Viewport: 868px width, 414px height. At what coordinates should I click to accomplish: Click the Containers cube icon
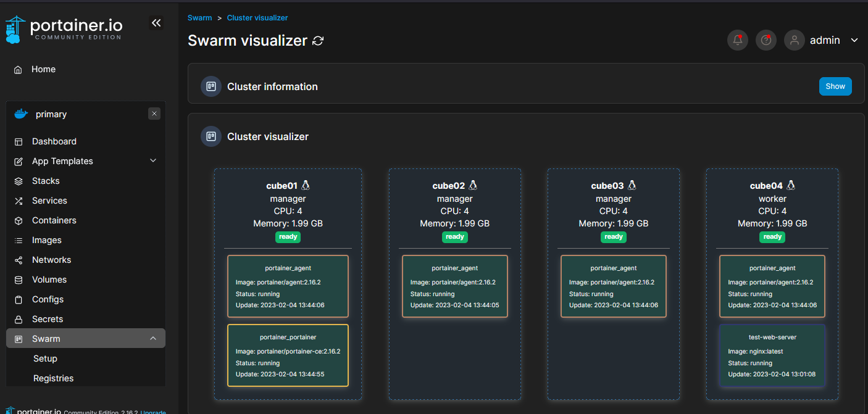(x=19, y=220)
